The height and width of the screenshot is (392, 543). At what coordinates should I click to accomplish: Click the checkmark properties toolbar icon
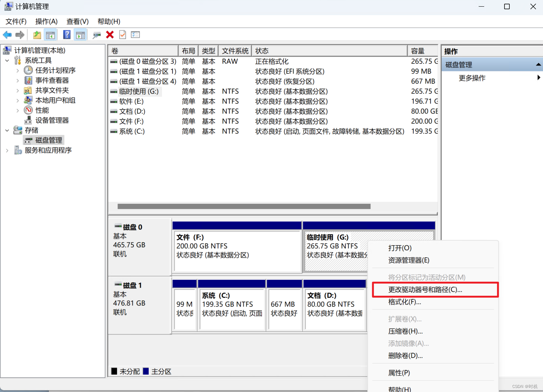123,35
